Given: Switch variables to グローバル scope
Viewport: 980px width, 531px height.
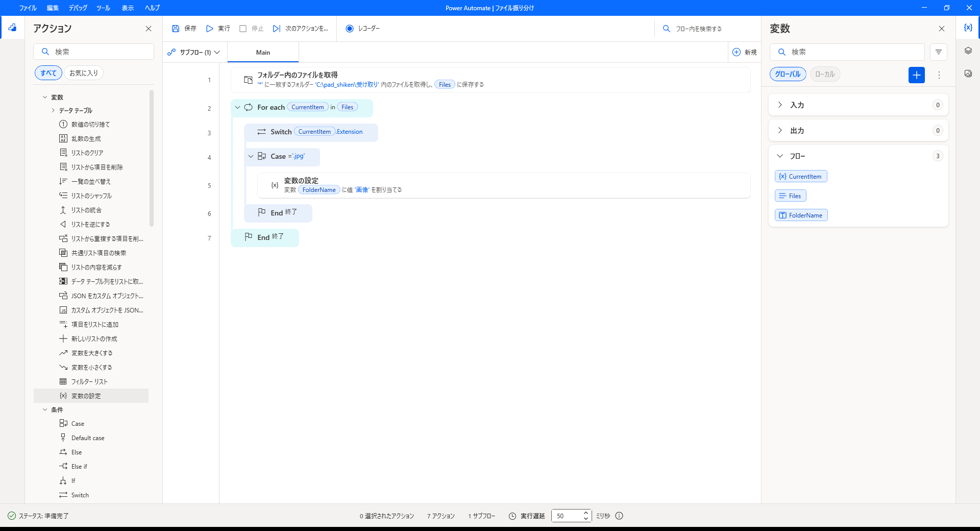Looking at the screenshot, I should tap(788, 74).
